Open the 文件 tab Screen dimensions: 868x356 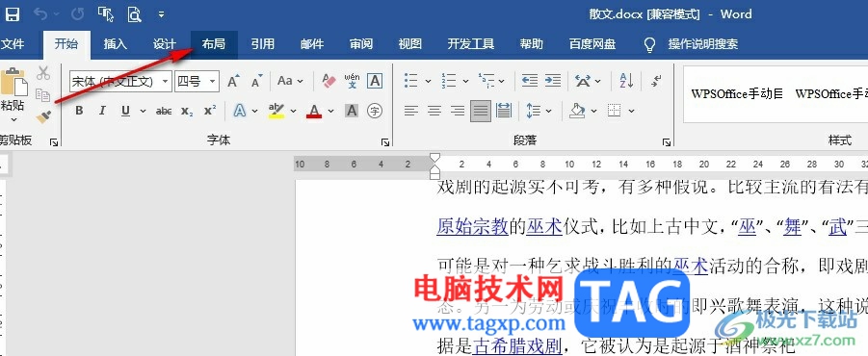(x=13, y=44)
